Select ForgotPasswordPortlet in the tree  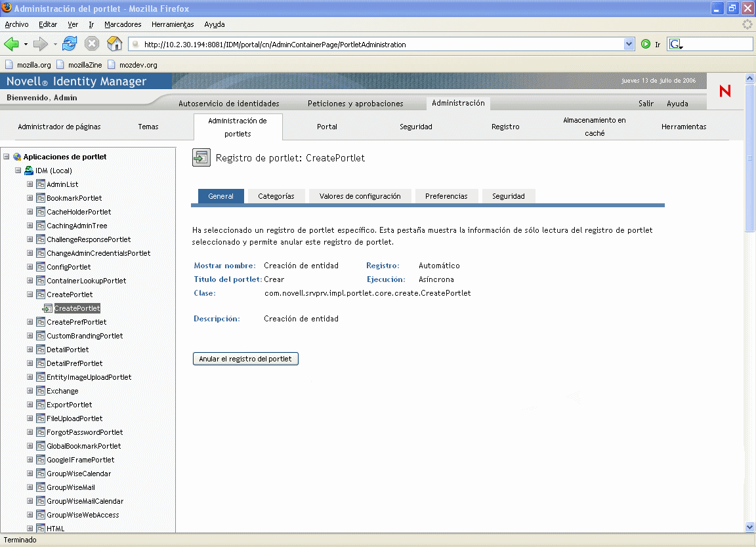click(85, 432)
